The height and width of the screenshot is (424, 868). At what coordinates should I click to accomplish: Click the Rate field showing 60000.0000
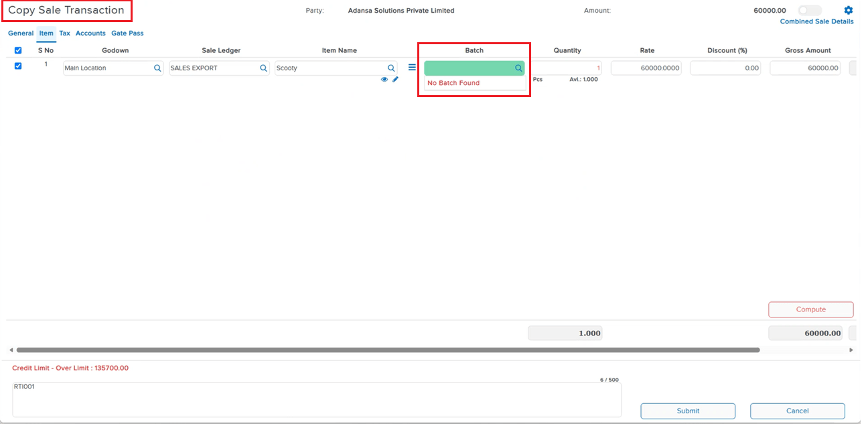click(646, 68)
